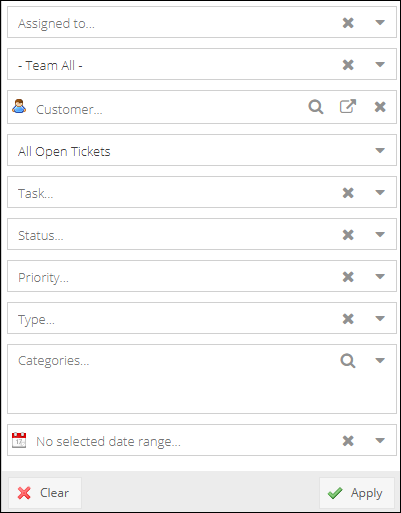Clear the Status filter
This screenshot has height=513, width=401.
(348, 235)
